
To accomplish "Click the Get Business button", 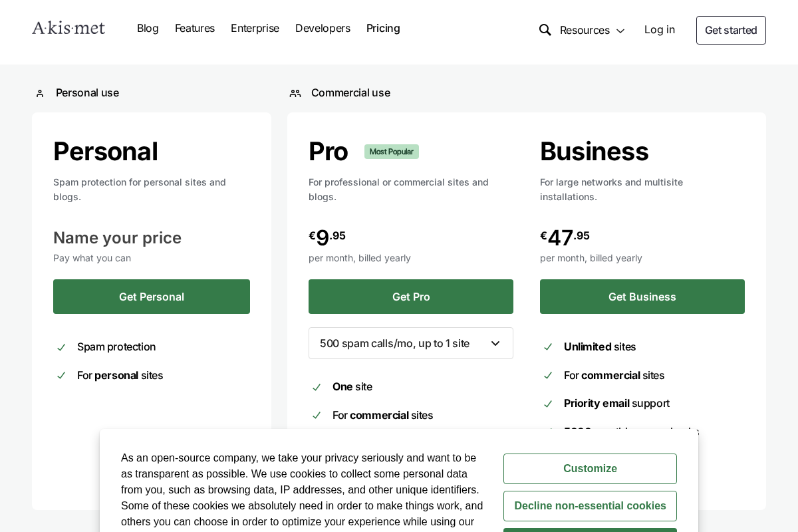I will pos(642,297).
